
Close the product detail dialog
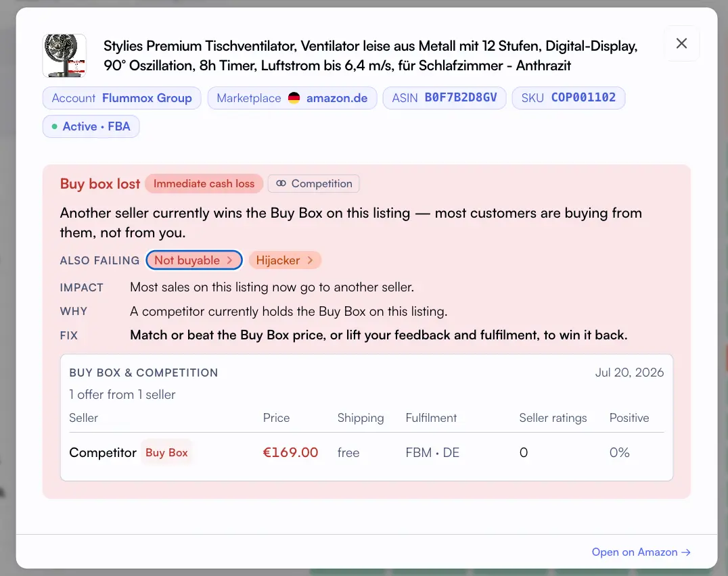pyautogui.click(x=681, y=43)
